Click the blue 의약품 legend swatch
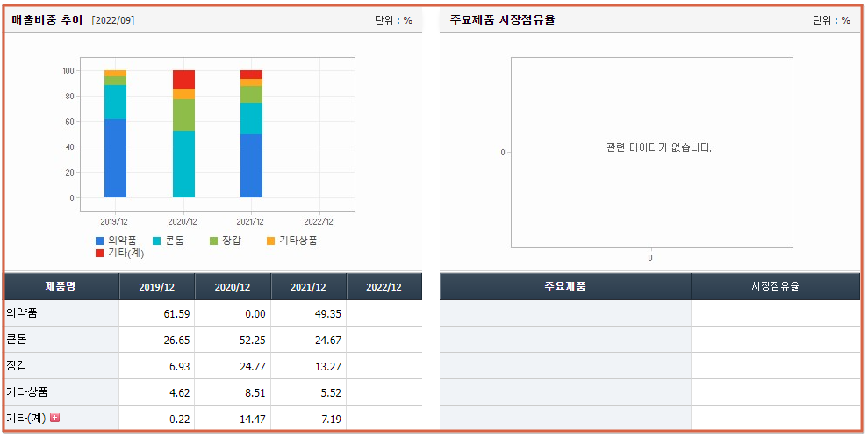The height and width of the screenshot is (438, 868). click(x=100, y=241)
